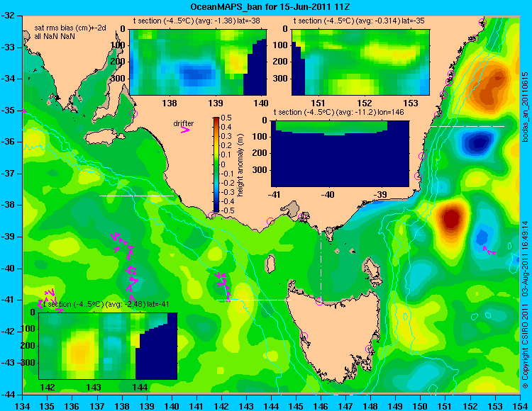This screenshot has height=411, width=532.
Task: Click the "t section (-4..5°C) (avg: -1.38) lat=-38" title
Action: click(196, 21)
